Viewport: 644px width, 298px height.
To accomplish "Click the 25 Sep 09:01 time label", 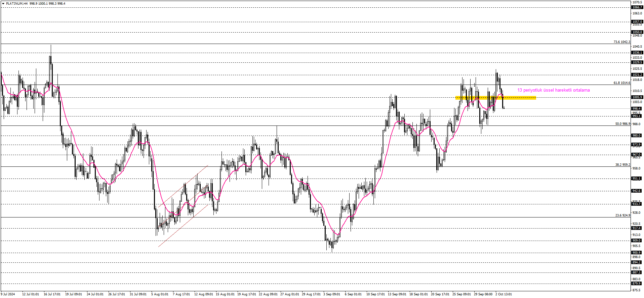I will point(461,294).
